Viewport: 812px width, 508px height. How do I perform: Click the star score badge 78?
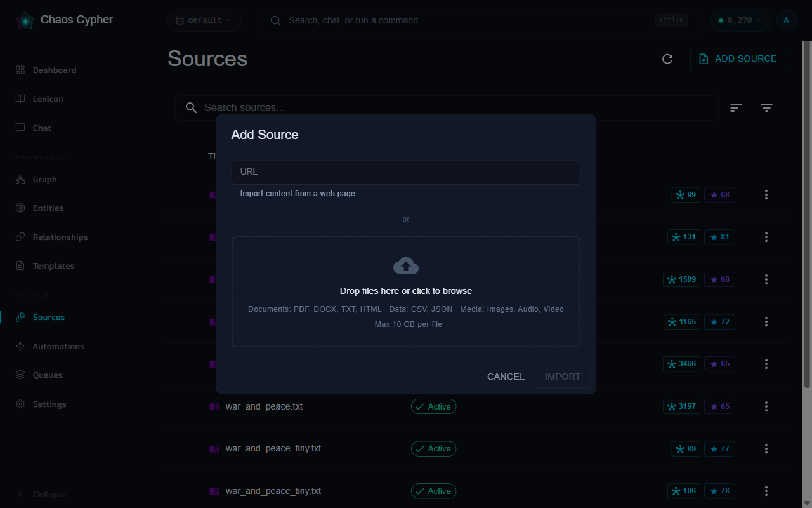click(720, 491)
